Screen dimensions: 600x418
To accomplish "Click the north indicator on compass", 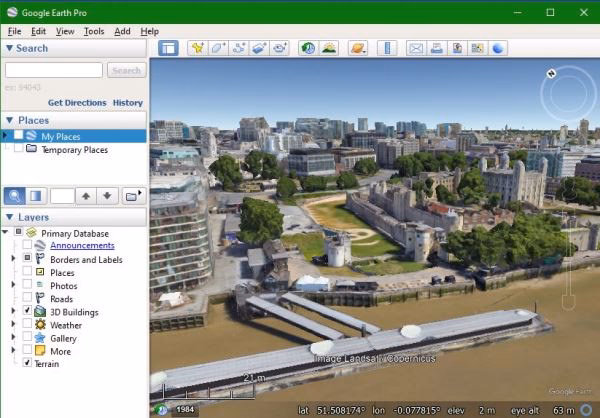I will (551, 73).
